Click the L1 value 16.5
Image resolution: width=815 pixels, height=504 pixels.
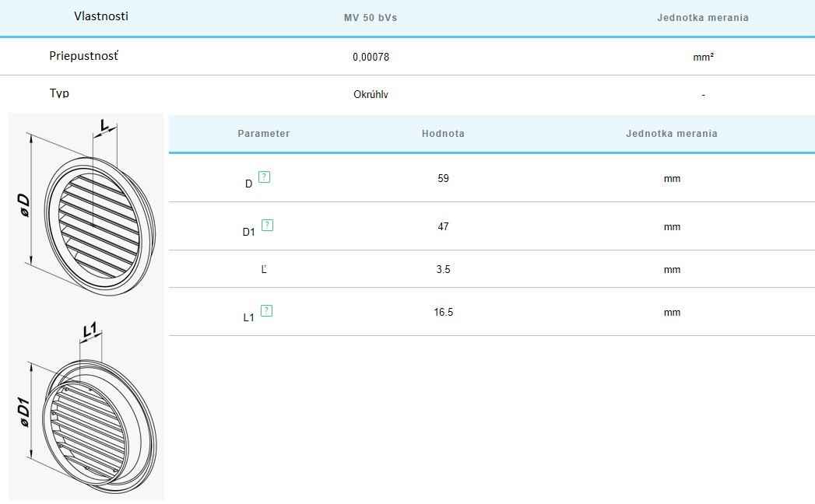(444, 312)
